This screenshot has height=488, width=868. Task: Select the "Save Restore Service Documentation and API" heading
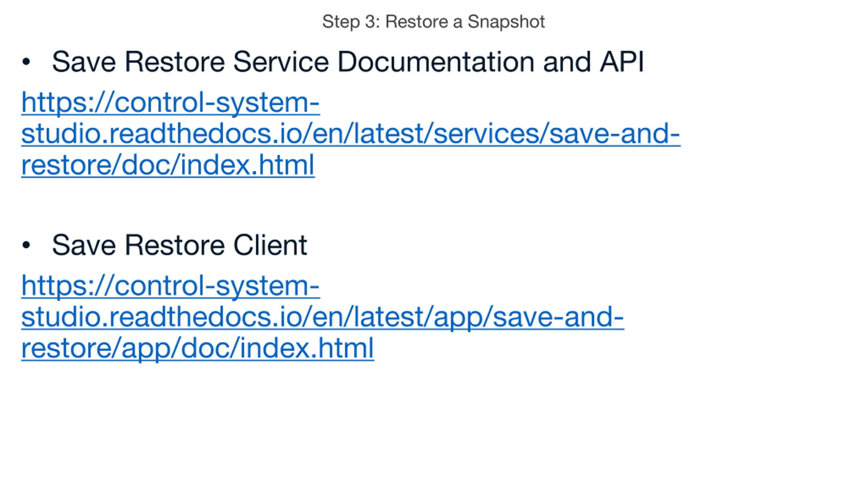tap(348, 62)
